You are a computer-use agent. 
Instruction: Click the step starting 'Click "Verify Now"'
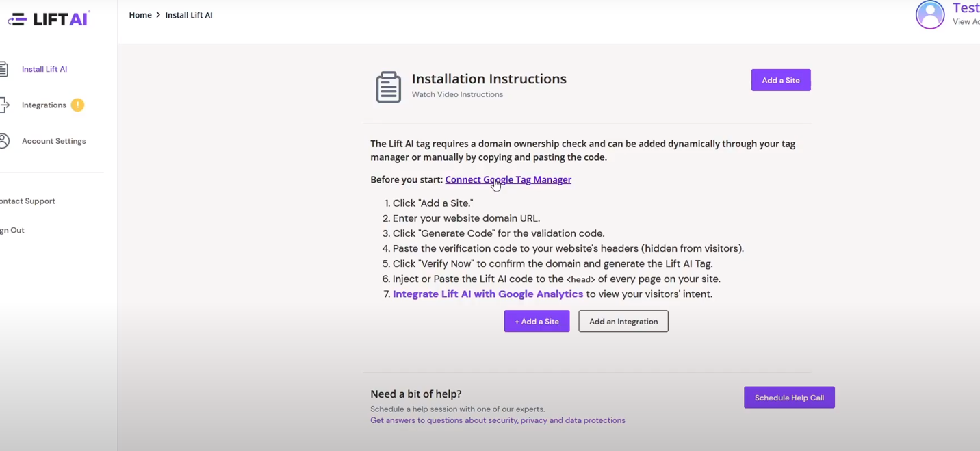click(553, 263)
